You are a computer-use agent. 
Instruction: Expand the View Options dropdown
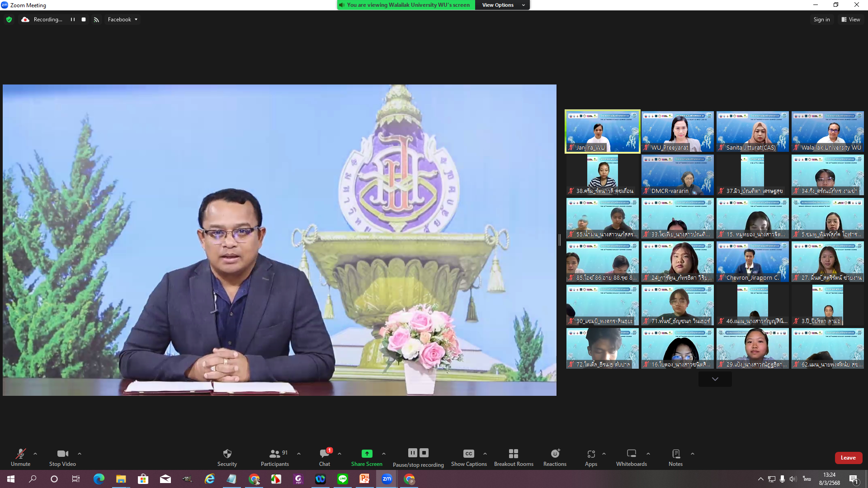[x=502, y=5]
